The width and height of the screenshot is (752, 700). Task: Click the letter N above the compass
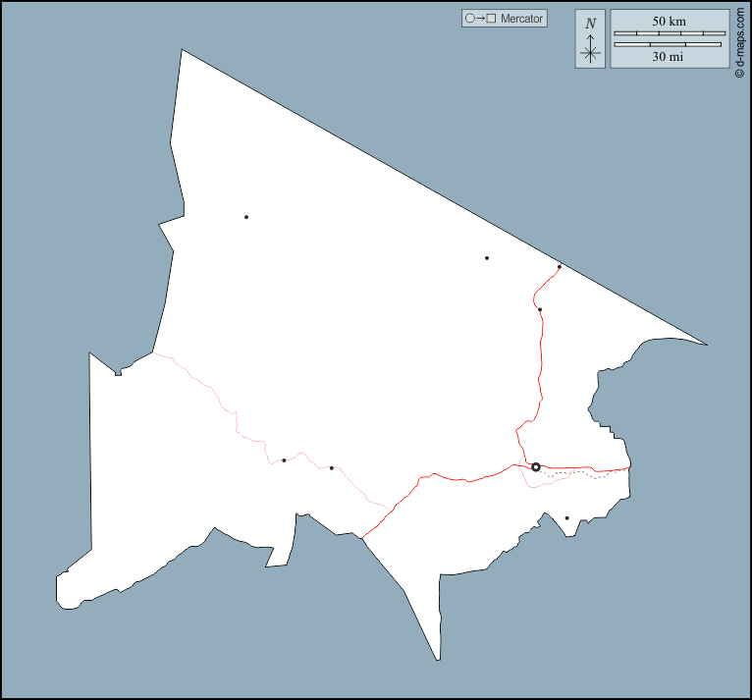pos(590,24)
